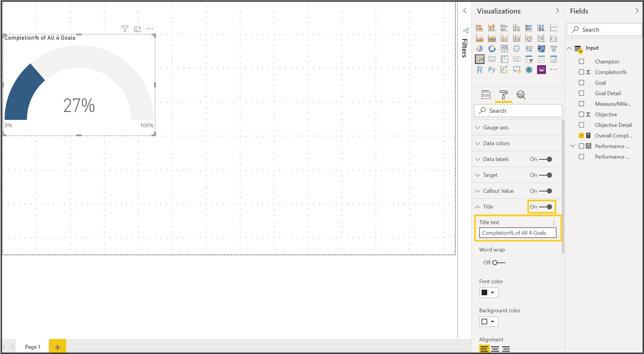Select the donut chart visual
Image resolution: width=644 pixels, height=354 pixels.
point(492,48)
